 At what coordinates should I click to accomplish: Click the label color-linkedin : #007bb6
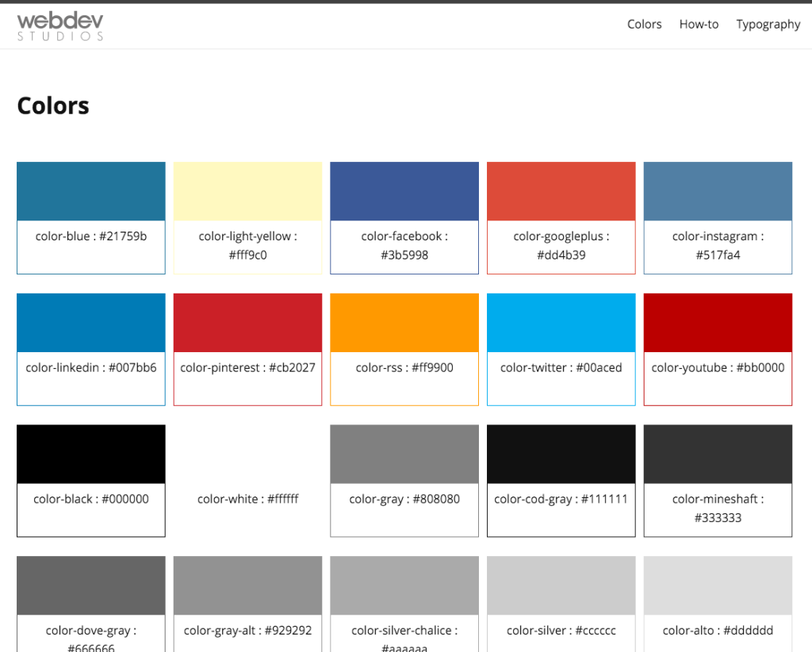[x=91, y=368]
